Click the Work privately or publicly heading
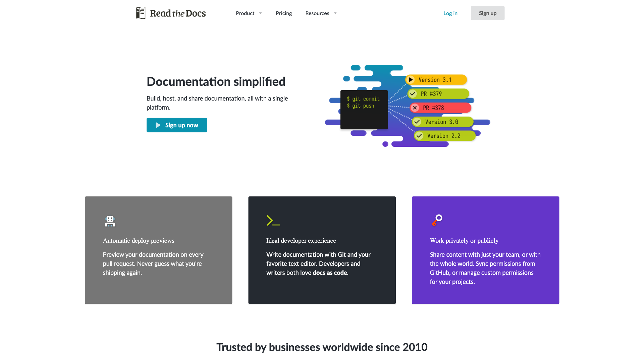644x362 pixels. (464, 241)
